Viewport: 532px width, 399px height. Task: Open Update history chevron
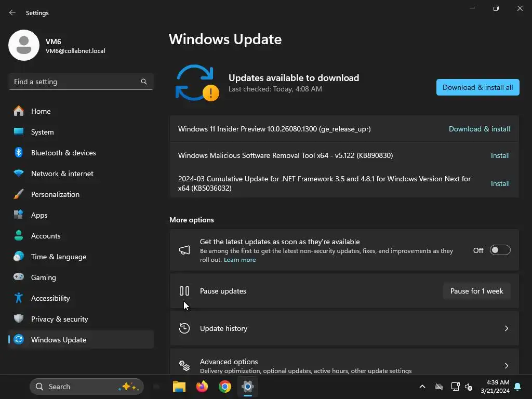coord(506,328)
